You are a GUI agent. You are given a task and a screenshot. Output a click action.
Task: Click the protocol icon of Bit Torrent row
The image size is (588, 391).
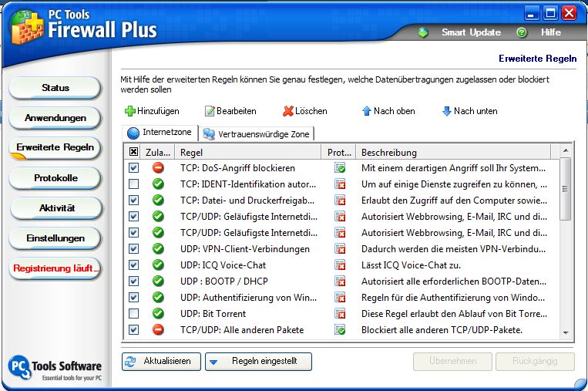click(x=340, y=313)
